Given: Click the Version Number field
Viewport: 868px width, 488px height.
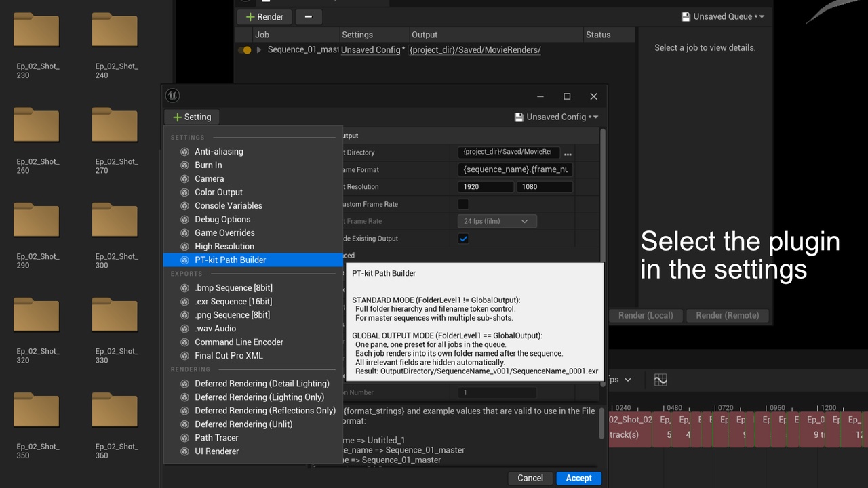Looking at the screenshot, I should 496,392.
